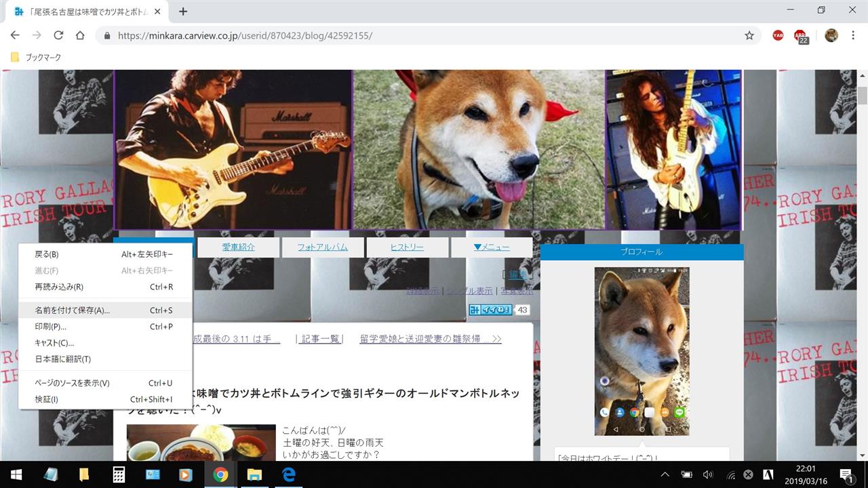The width and height of the screenshot is (868, 488).
Task: Select ページのソースを表示(V) entry
Action: tap(105, 383)
